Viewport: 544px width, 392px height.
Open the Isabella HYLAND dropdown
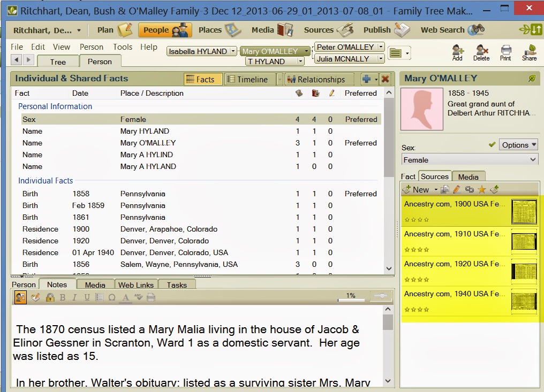coord(233,51)
